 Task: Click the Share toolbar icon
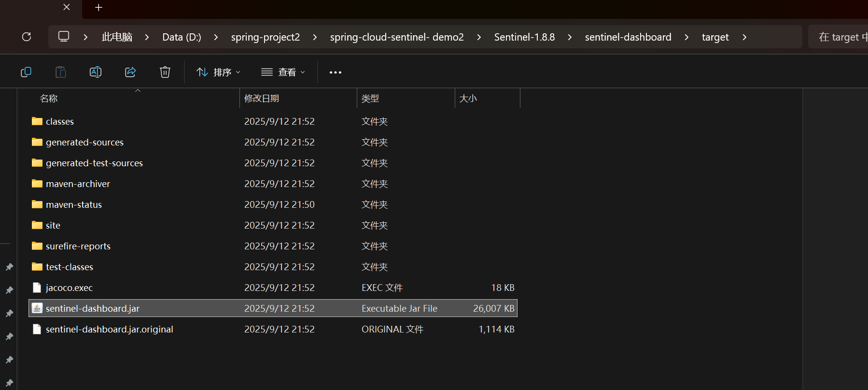click(130, 72)
